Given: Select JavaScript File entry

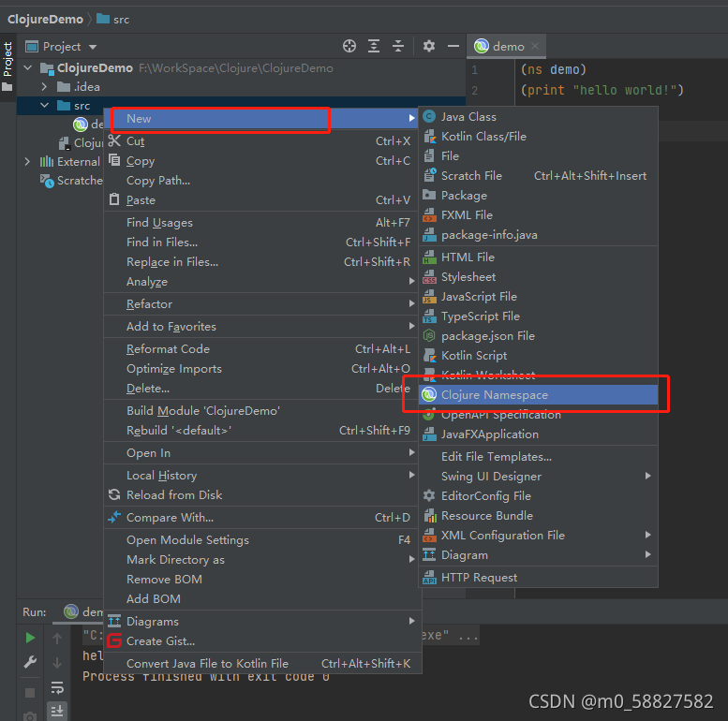Looking at the screenshot, I should coord(538,297).
